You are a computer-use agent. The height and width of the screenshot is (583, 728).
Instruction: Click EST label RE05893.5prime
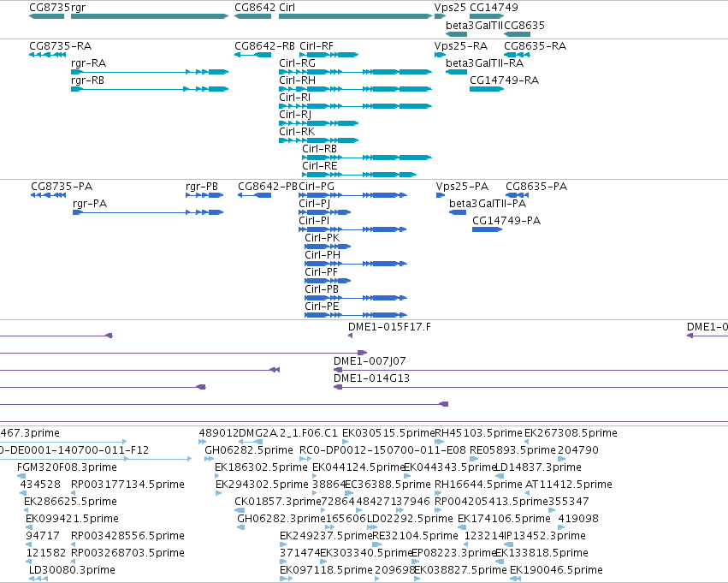pos(512,450)
